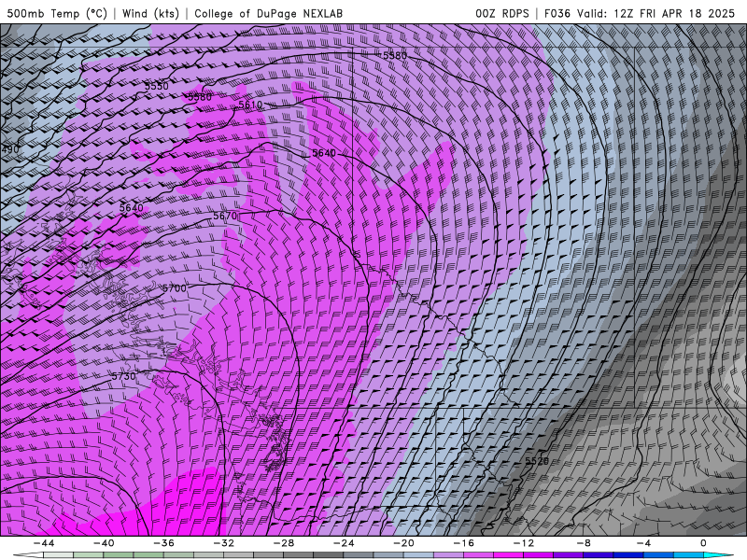Click the -20 colorbar tick label

(x=404, y=543)
